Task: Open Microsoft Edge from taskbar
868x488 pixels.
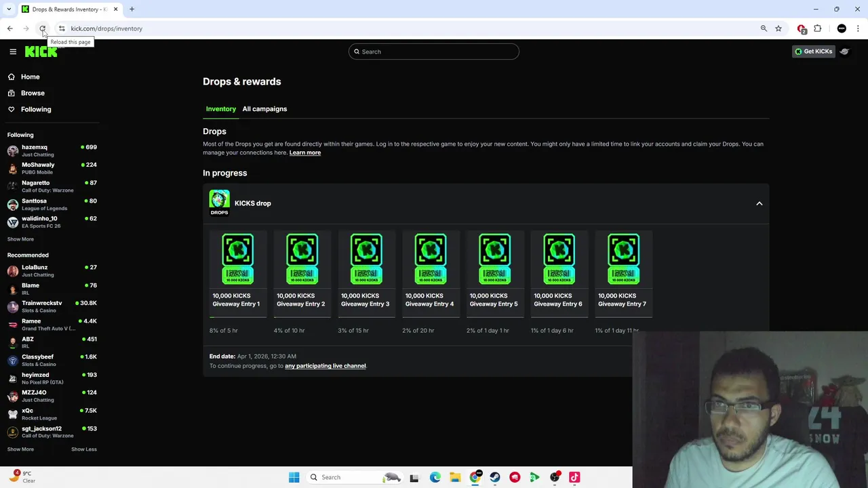Action: point(435,477)
